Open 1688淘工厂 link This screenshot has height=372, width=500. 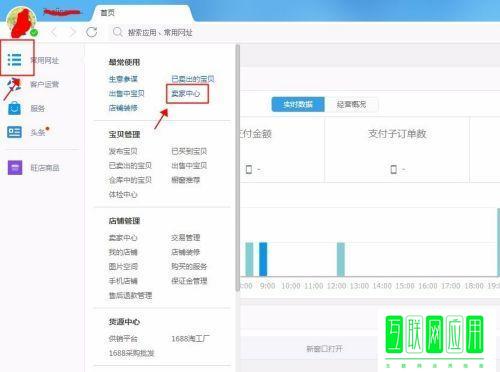(x=190, y=339)
